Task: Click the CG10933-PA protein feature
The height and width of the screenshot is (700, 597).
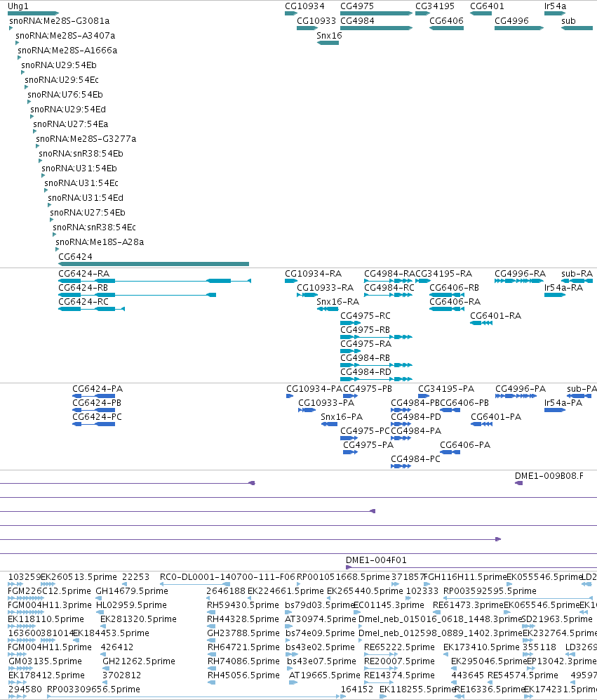Action: point(307,410)
